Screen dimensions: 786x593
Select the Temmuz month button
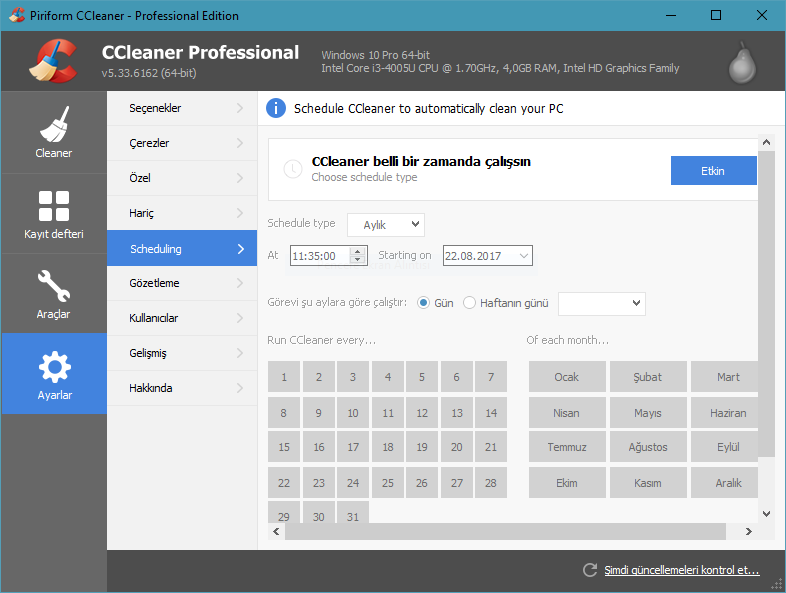click(x=567, y=447)
